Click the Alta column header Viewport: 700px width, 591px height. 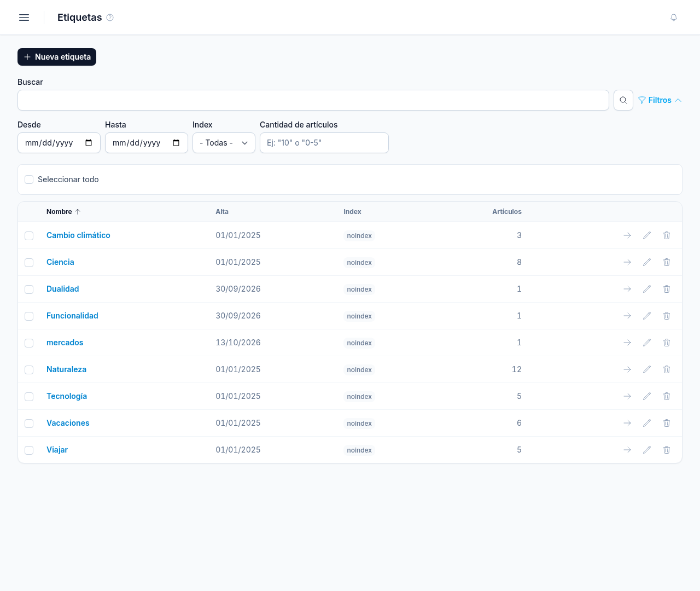click(222, 212)
